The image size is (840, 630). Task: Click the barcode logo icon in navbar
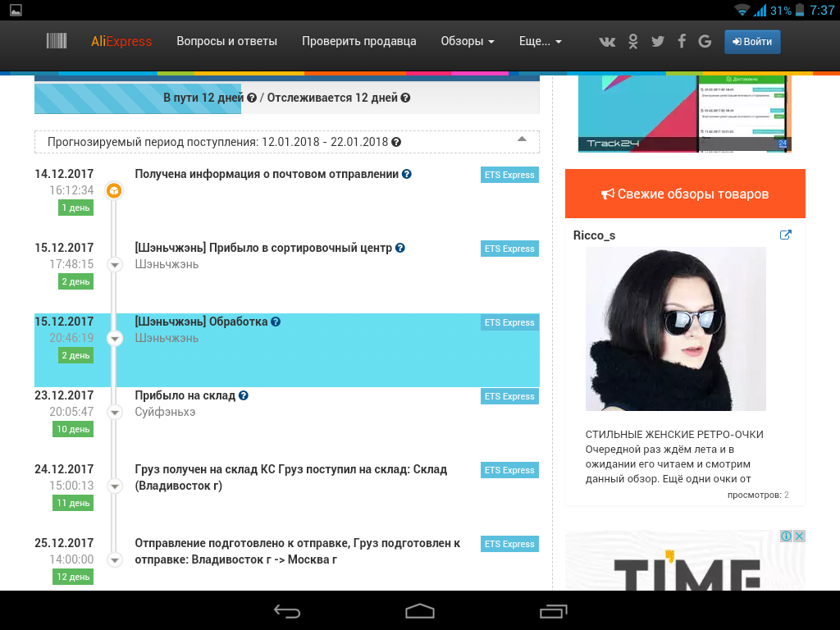click(x=57, y=41)
